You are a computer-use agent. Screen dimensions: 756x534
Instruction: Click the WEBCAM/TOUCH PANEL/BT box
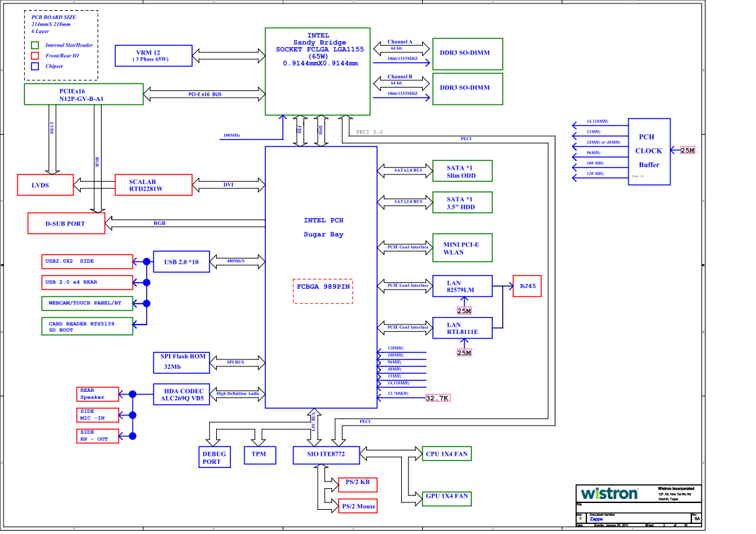click(x=87, y=303)
